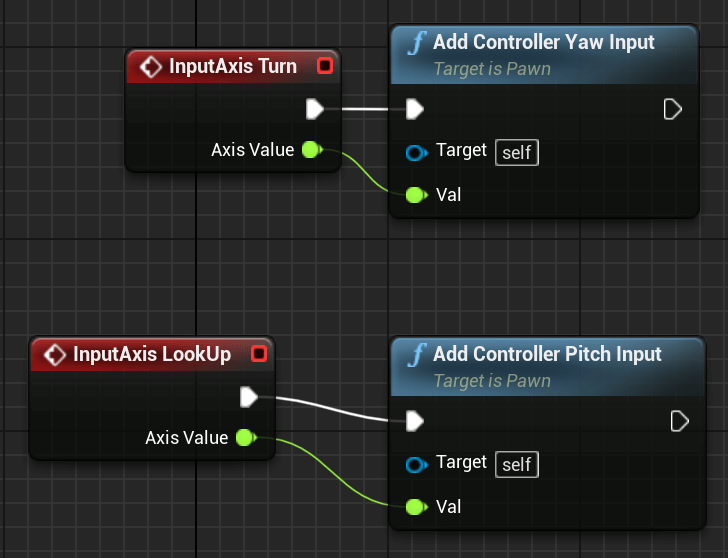The width and height of the screenshot is (728, 558).
Task: Click the exec input pin of Add Controller Yaw Input
Action: 415,109
